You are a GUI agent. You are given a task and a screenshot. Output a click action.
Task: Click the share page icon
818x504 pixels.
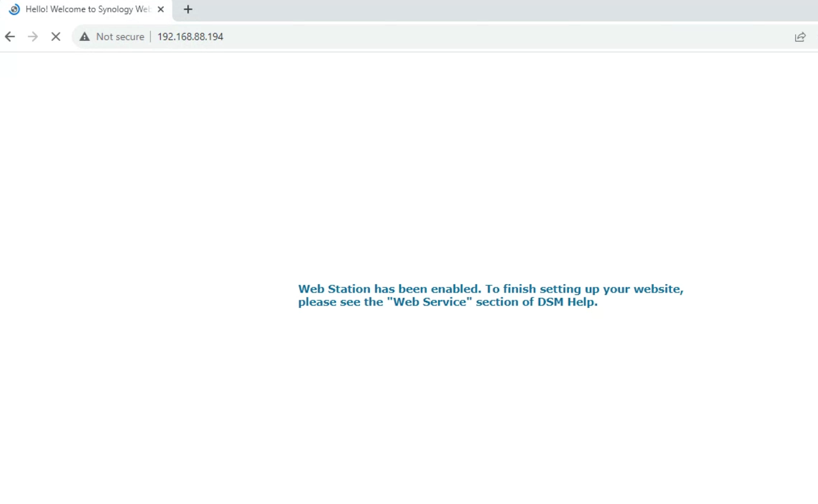click(800, 37)
